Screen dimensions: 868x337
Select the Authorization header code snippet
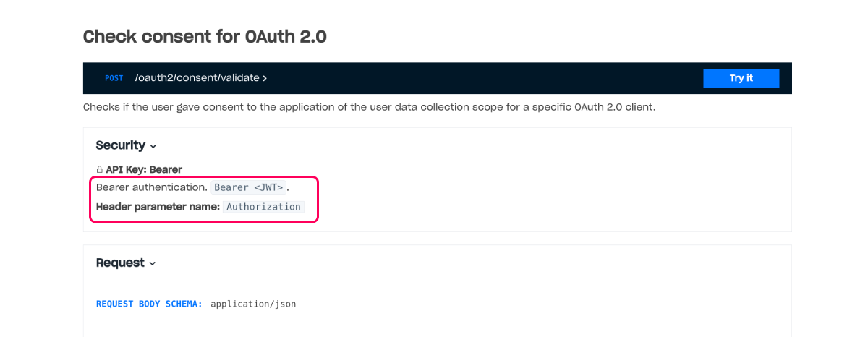pos(263,206)
